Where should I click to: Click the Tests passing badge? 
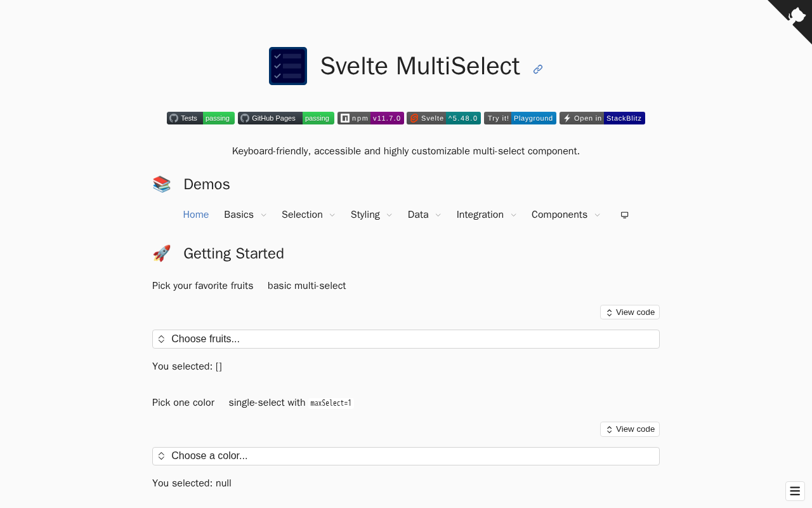(x=200, y=118)
